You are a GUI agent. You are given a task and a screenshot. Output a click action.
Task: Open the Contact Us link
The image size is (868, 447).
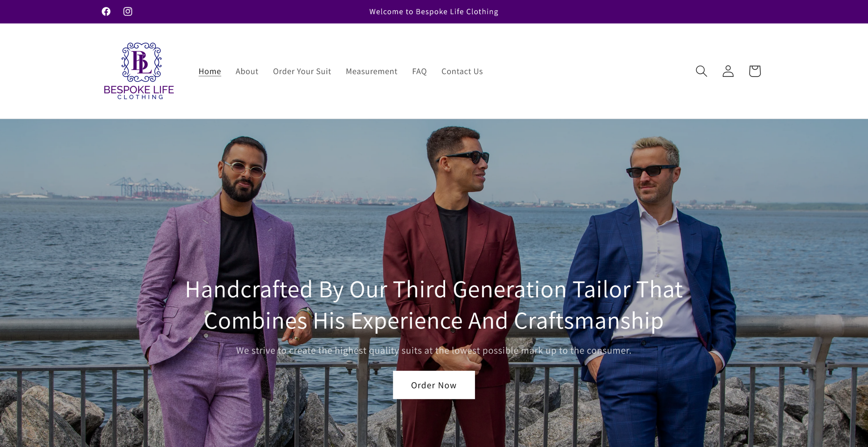coord(462,71)
